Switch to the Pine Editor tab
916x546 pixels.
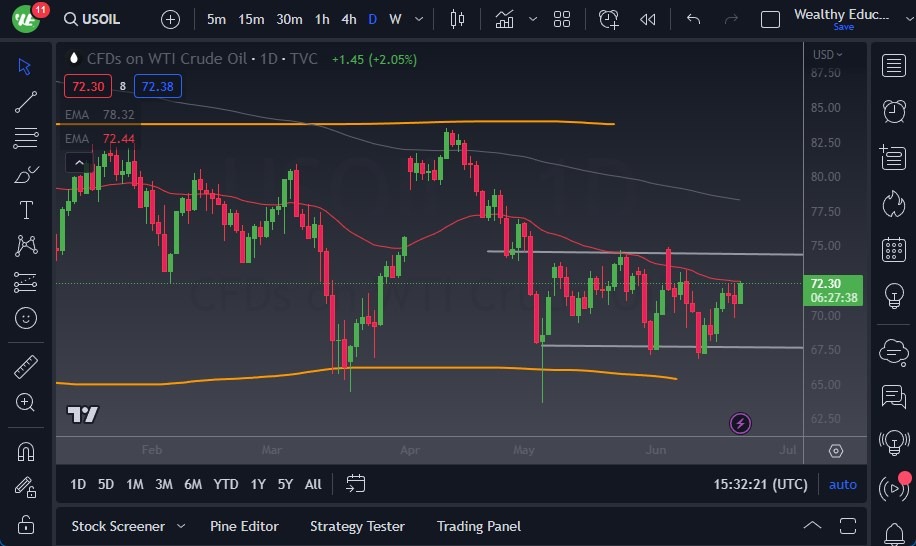coord(244,526)
